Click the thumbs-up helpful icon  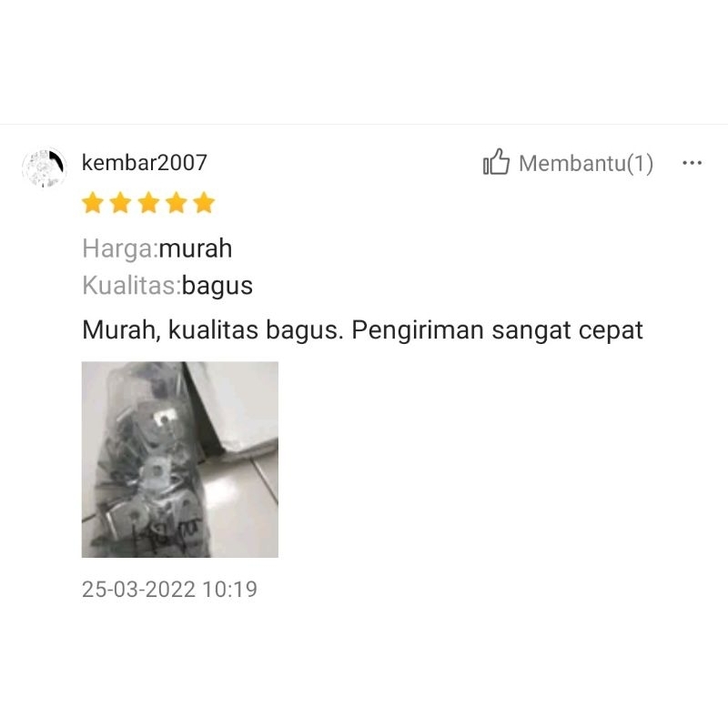point(496,162)
